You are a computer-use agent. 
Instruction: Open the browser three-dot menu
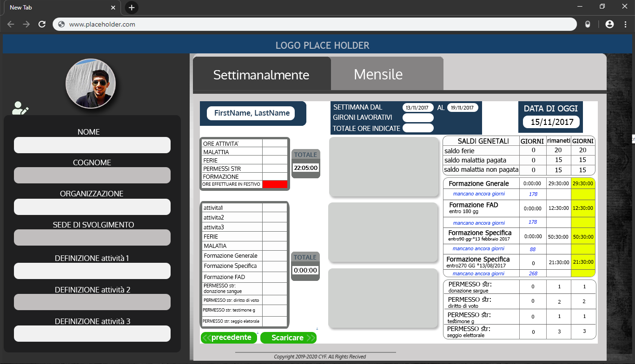point(625,24)
